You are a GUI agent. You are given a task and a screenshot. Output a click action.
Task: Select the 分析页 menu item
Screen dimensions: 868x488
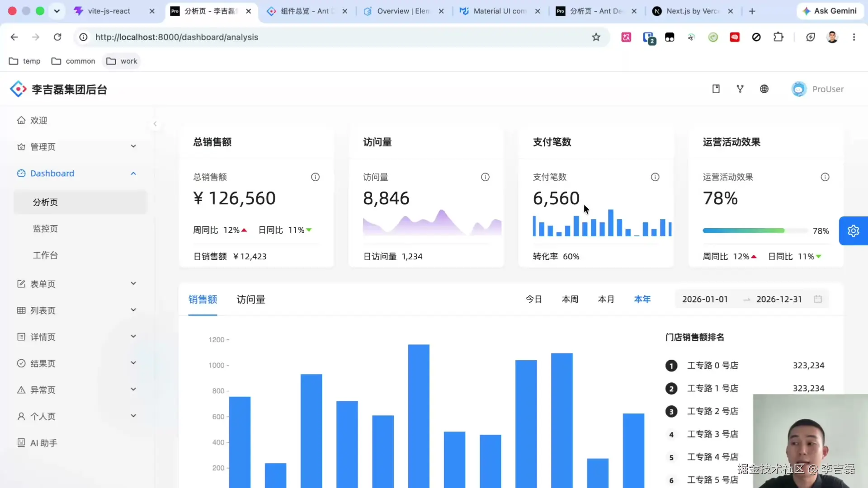pyautogui.click(x=80, y=202)
